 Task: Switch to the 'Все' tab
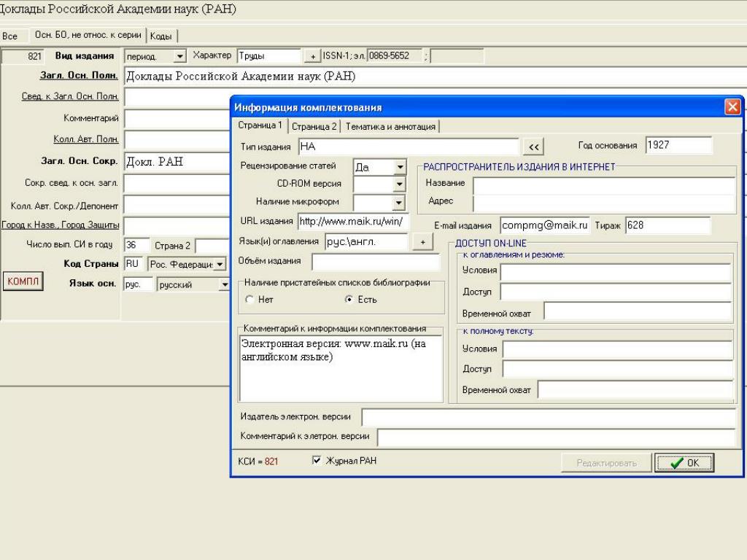click(9, 36)
